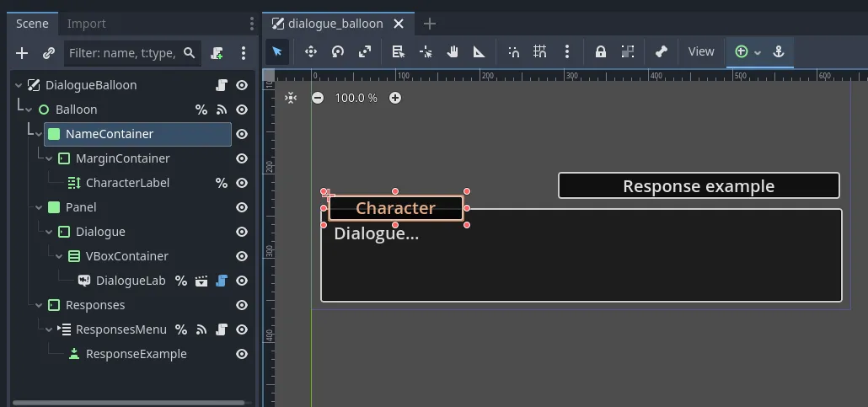This screenshot has height=407, width=868.
Task: Activate the Move Mode tool
Action: pyautogui.click(x=311, y=52)
